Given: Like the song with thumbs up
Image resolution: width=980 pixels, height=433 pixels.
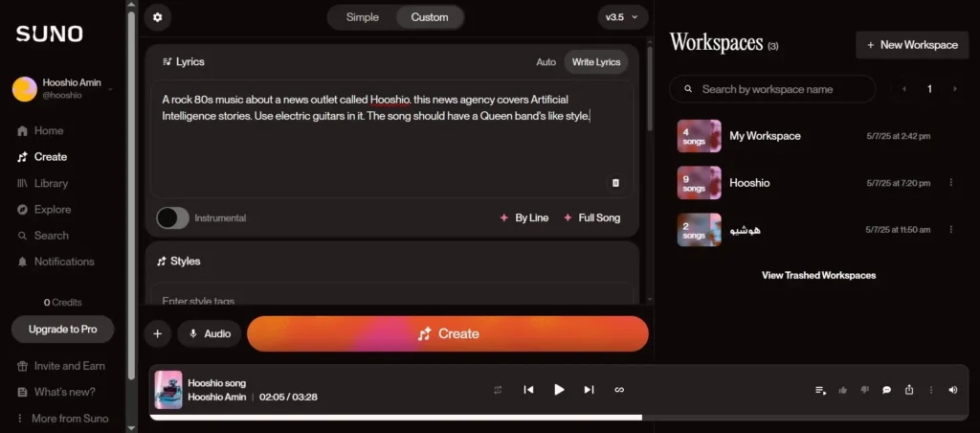Looking at the screenshot, I should [x=842, y=390].
